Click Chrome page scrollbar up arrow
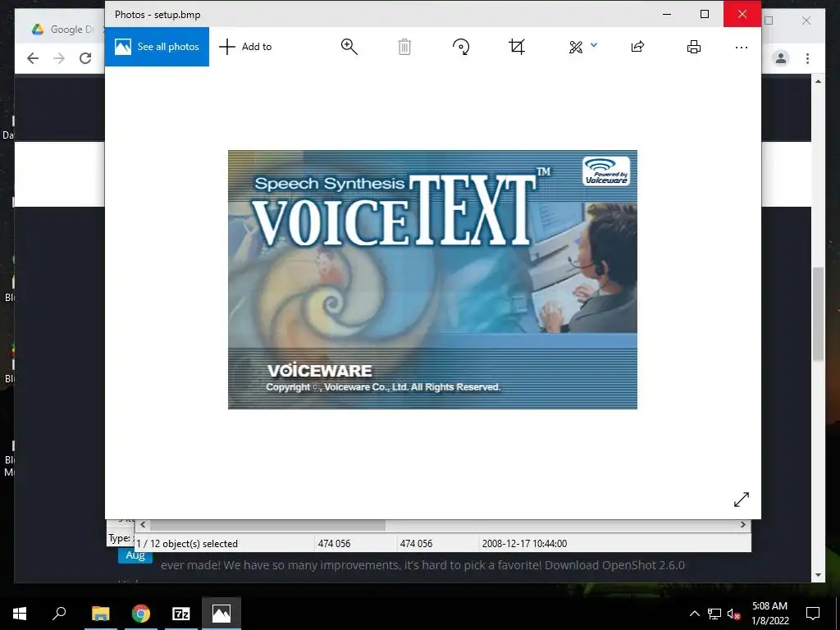This screenshot has height=630, width=840. coord(818,81)
